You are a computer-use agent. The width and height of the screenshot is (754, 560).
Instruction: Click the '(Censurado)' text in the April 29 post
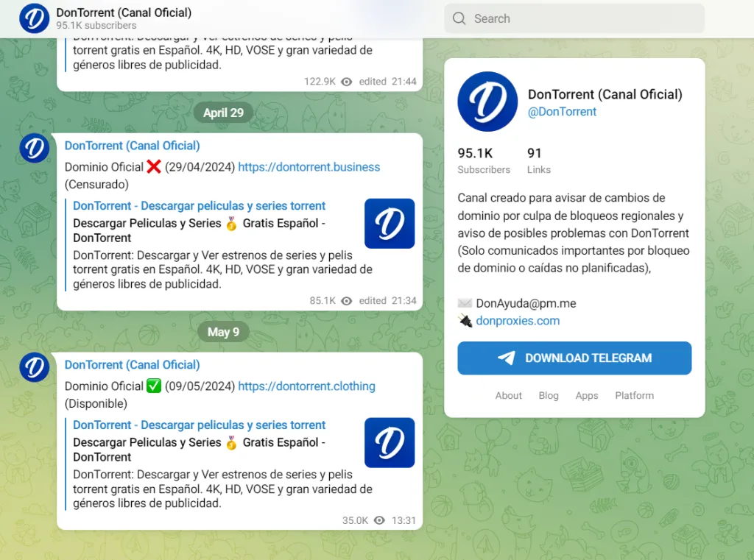[x=96, y=185]
